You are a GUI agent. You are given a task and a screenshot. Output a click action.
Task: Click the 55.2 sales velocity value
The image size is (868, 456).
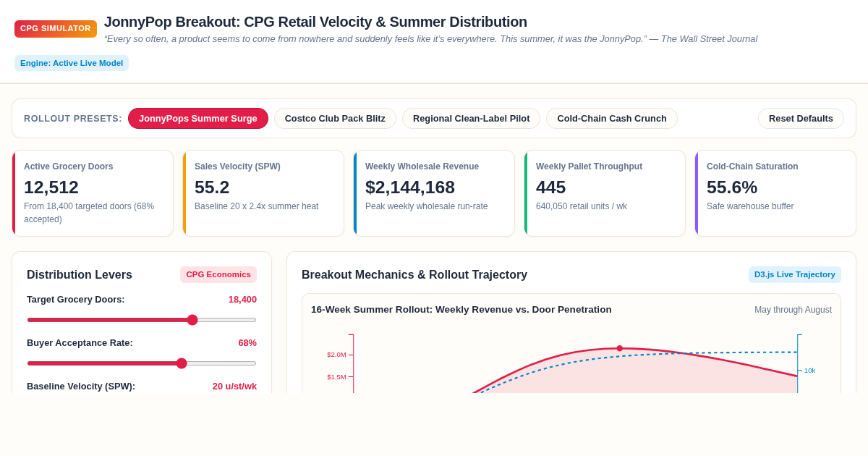212,187
